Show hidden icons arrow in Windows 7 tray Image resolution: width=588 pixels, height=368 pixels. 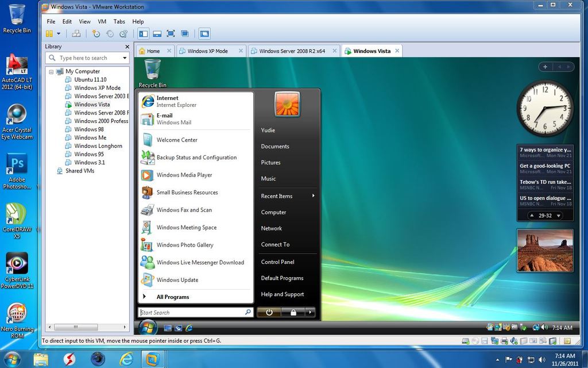[497, 360]
